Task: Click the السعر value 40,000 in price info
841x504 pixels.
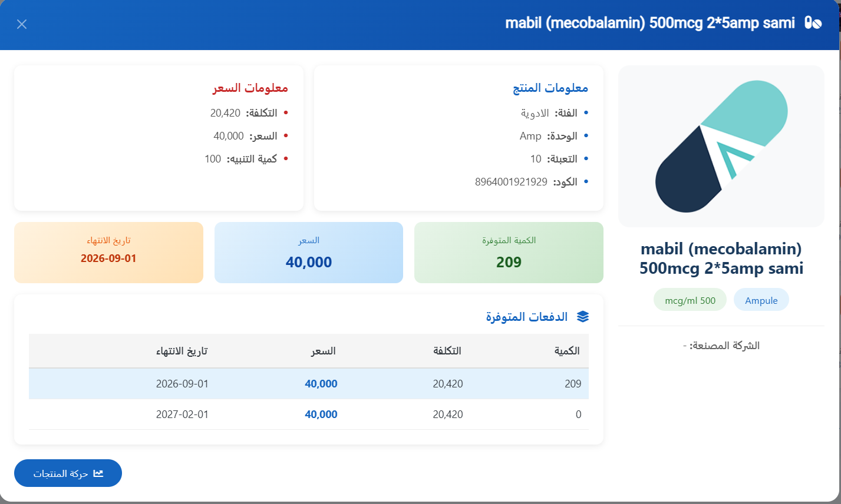Action: 229,136
